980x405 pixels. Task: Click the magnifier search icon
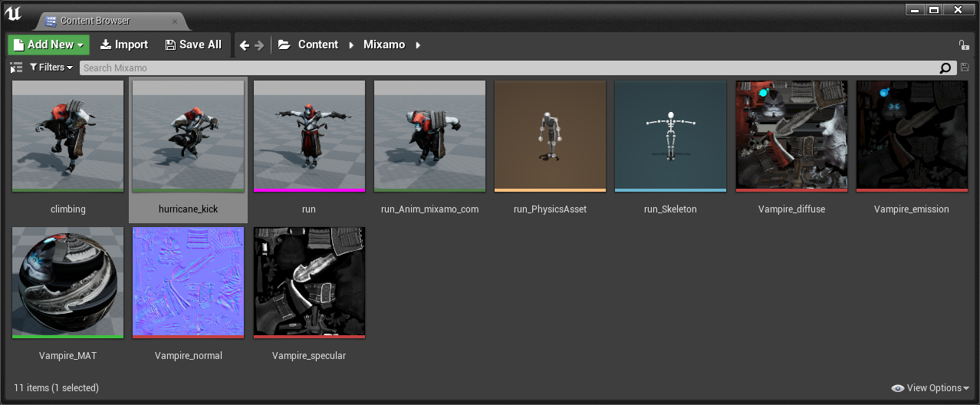coord(945,67)
